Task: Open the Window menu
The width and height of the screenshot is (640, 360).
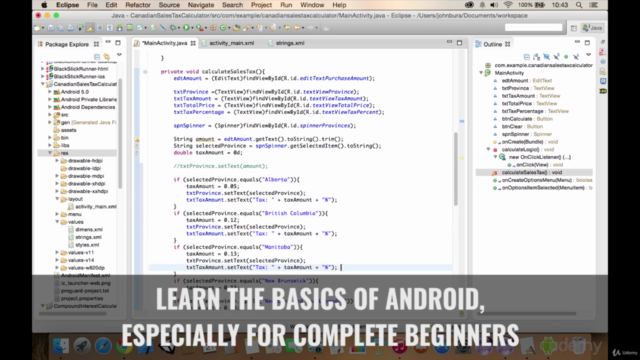Action: [x=312, y=5]
